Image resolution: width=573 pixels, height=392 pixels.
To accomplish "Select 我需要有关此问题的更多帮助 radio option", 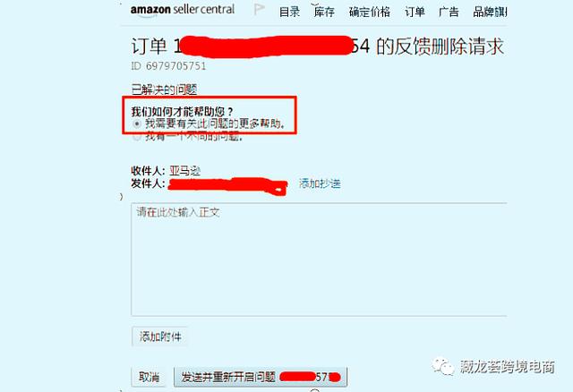I will point(137,124).
